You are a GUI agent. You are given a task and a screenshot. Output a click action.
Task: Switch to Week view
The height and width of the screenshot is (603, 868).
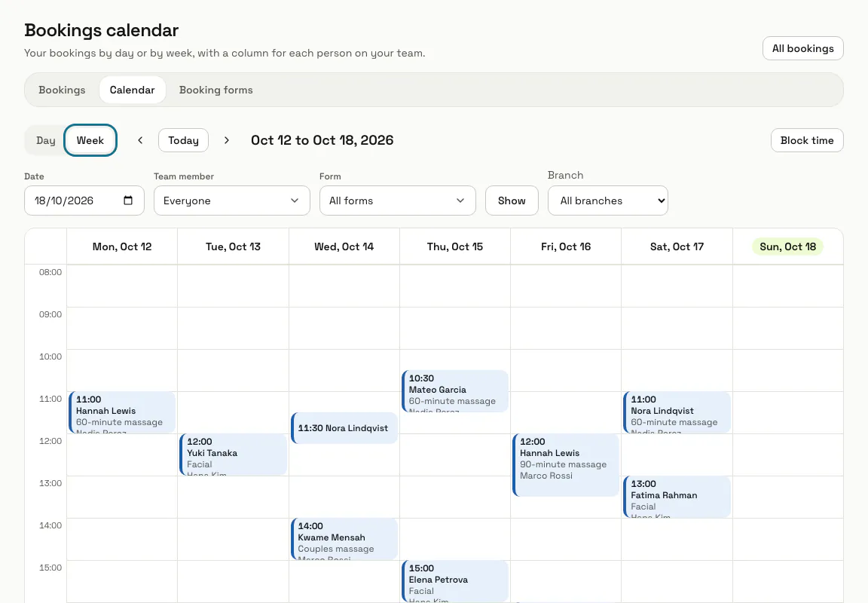click(90, 141)
